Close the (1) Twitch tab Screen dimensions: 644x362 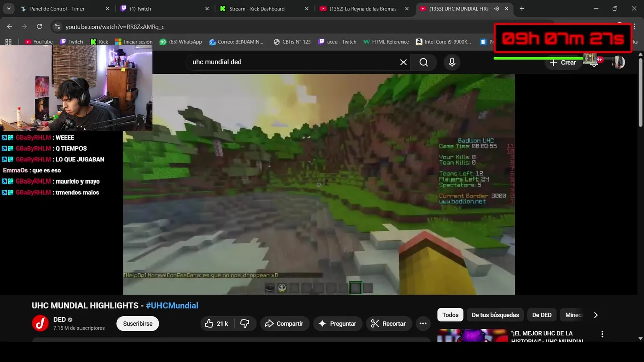pyautogui.click(x=207, y=9)
